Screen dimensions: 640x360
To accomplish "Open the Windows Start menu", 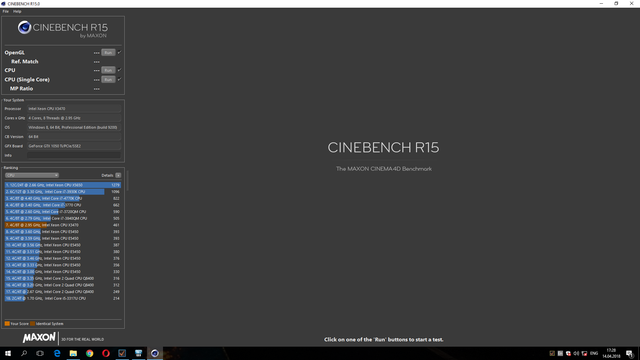I will pyautogui.click(x=8, y=353).
